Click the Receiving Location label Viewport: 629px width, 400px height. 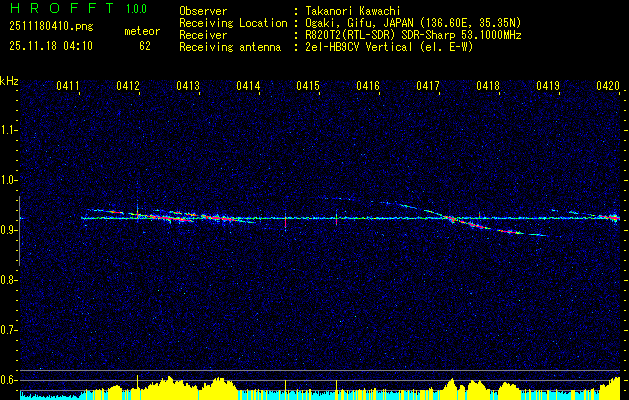point(233,23)
